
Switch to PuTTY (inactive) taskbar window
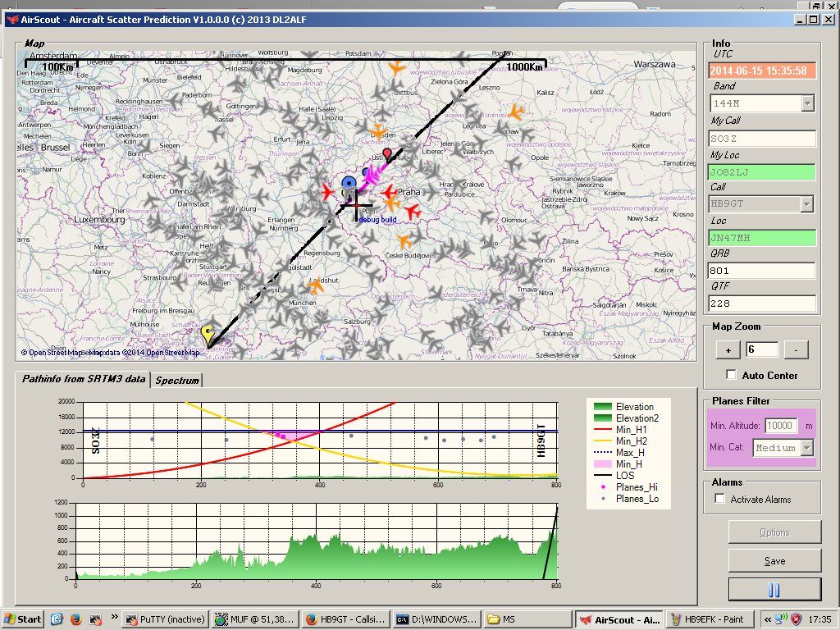click(x=166, y=619)
